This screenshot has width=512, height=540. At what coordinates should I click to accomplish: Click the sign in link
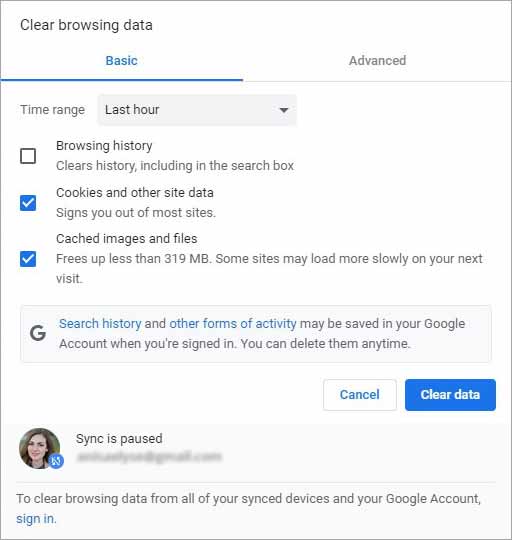pos(35,519)
